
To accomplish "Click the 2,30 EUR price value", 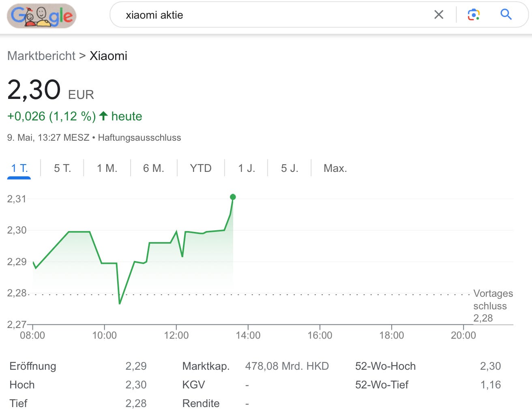I will tap(51, 90).
